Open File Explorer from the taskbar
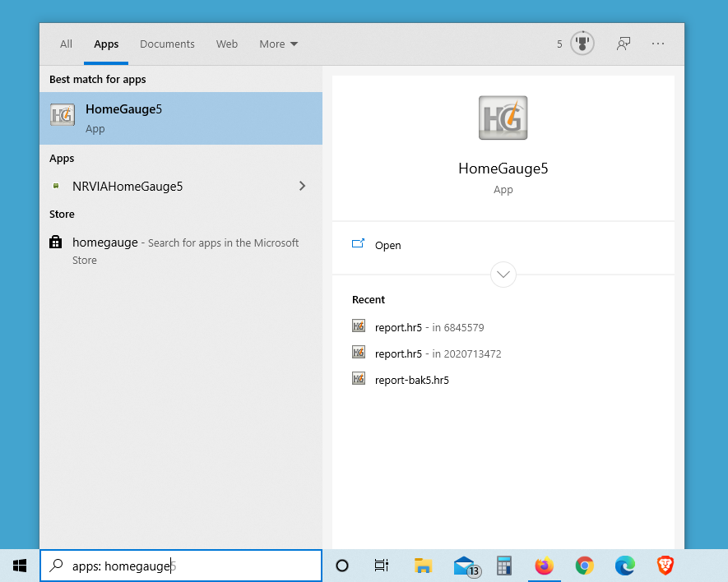The image size is (728, 582). [424, 566]
